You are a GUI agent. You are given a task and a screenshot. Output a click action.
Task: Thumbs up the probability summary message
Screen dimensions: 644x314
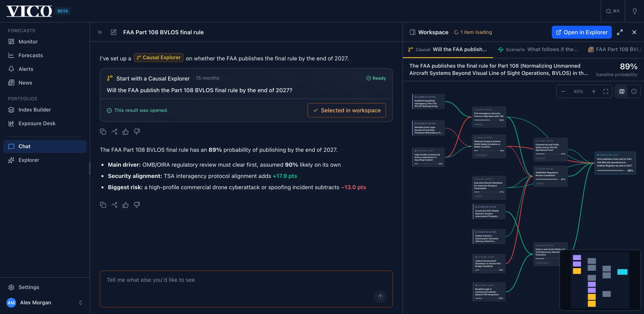point(126,205)
